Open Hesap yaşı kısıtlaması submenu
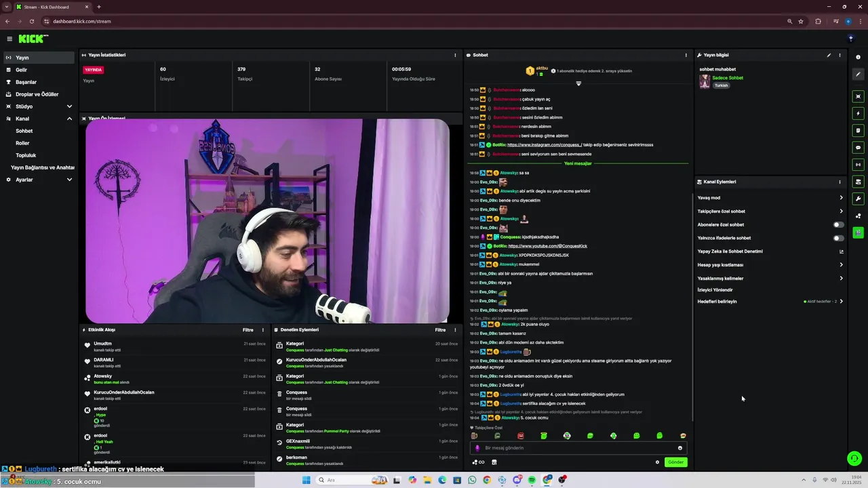The height and width of the screenshot is (488, 868). [770, 265]
